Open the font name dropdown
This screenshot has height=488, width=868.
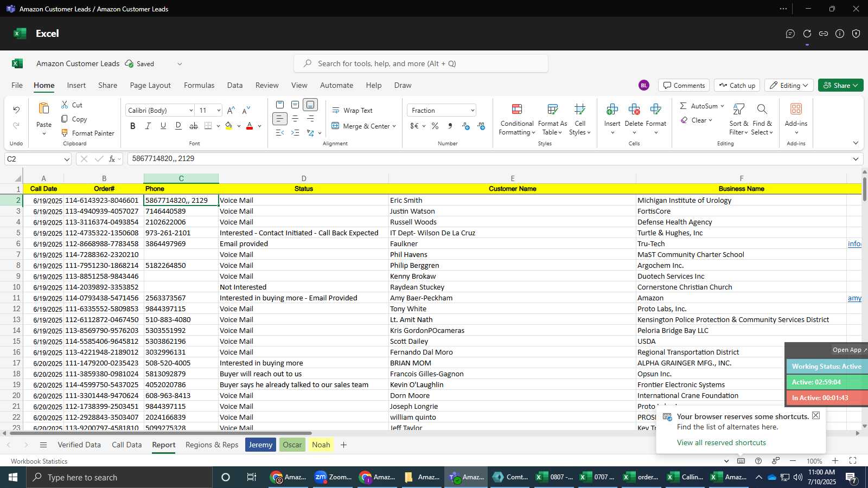(191, 111)
